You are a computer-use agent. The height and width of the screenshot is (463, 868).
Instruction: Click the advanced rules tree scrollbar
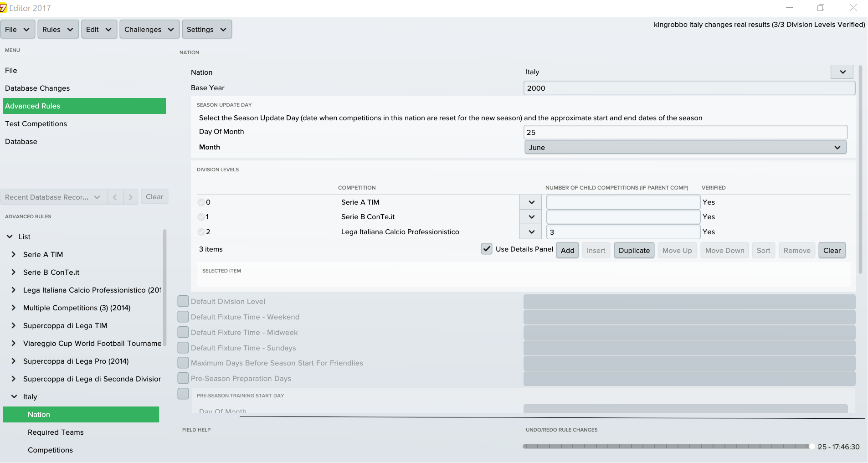164,288
